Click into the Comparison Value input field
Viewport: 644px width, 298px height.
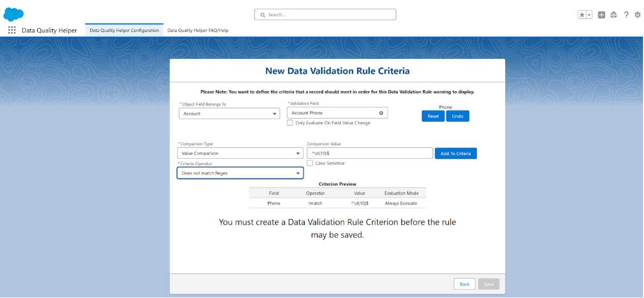coord(369,153)
